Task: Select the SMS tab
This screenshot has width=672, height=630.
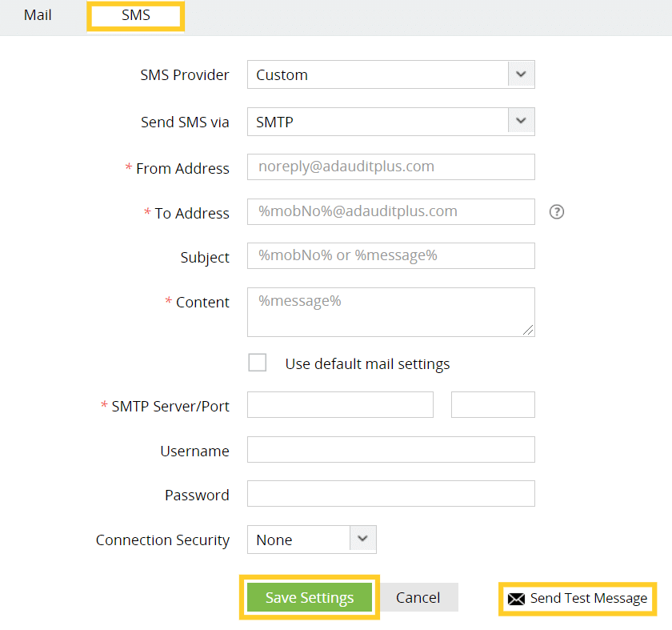Action: point(136,16)
